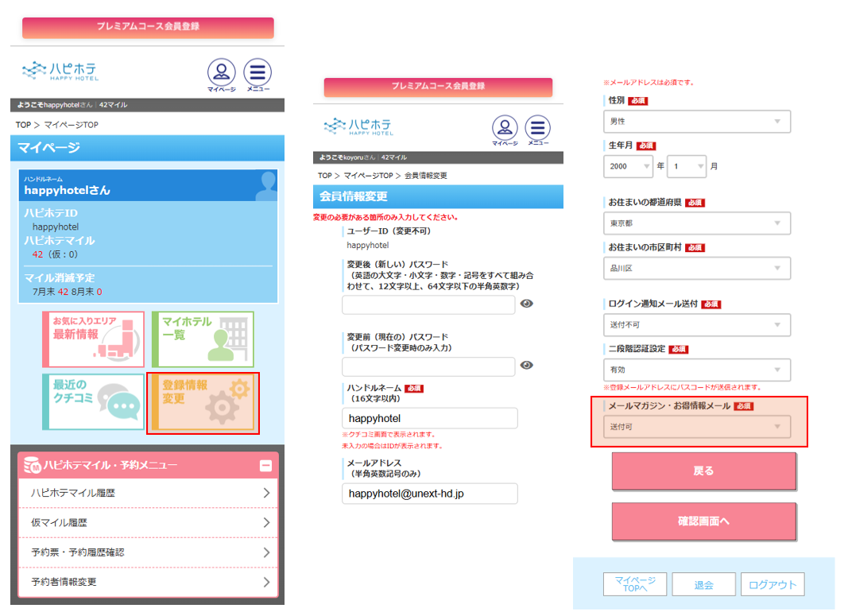Open the 性別 dropdown showing 男性

coord(696,121)
